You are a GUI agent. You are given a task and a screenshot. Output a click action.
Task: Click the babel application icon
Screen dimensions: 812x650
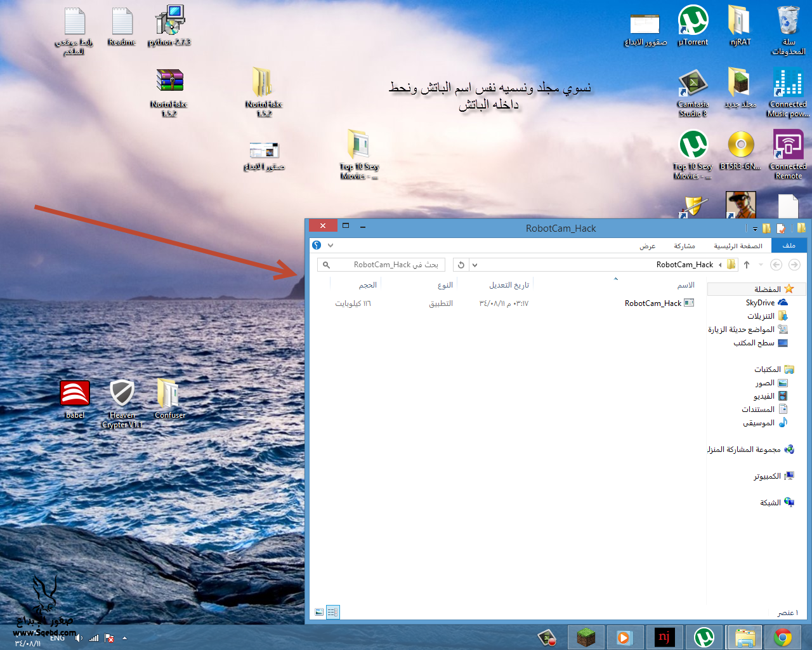[x=75, y=397]
